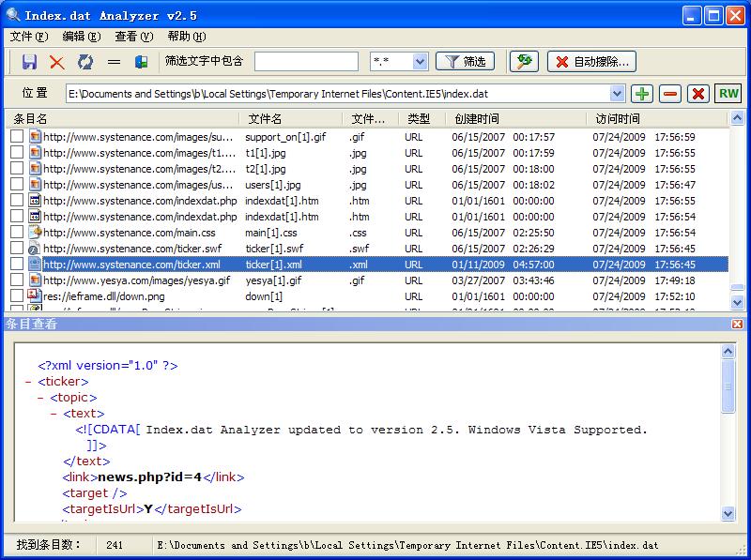This screenshot has width=751, height=560.
Task: Open the 文件(F) menu
Action: [29, 37]
